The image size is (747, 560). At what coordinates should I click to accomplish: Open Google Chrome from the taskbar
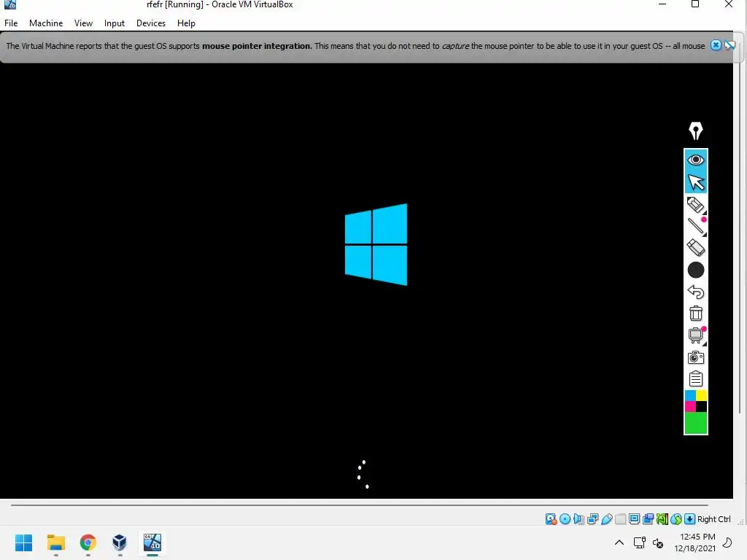tap(88, 542)
